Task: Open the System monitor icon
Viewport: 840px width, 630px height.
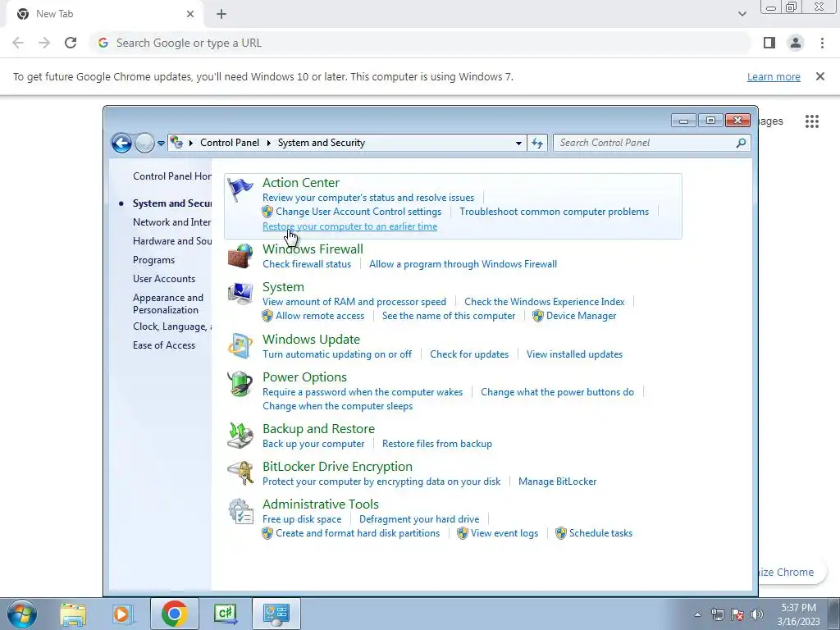Action: pos(240,294)
